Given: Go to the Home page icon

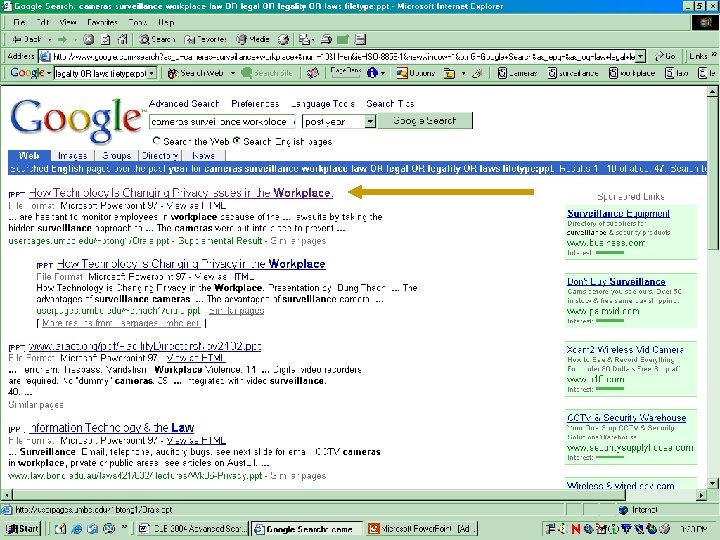Looking at the screenshot, I should 122,39.
